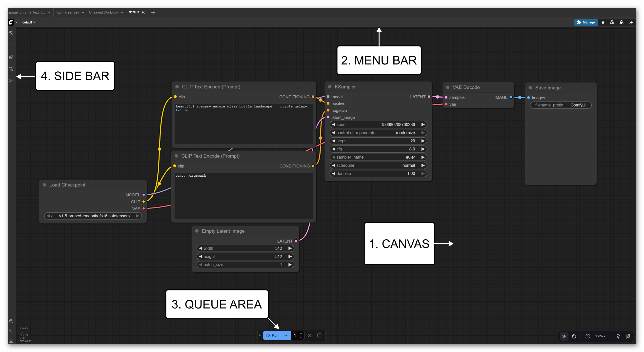Open the Manager button
Viewport: 644px width, 352px height.
[586, 22]
